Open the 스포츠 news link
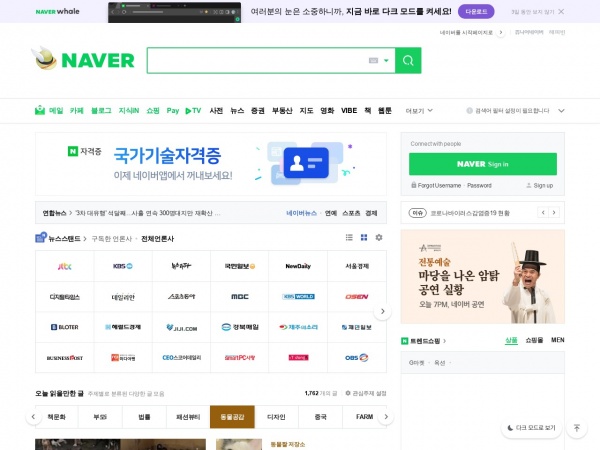Image resolution: width=600 pixels, height=450 pixels. coord(351,213)
